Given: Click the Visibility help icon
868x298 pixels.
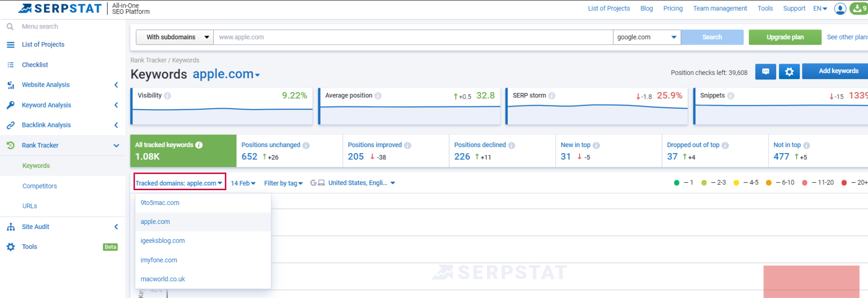Looking at the screenshot, I should coord(167,96).
